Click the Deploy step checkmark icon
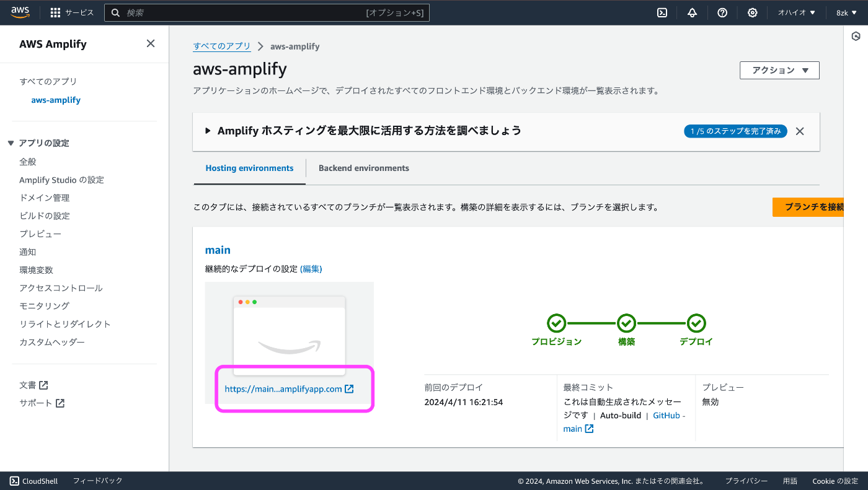This screenshot has height=490, width=868. tap(697, 323)
